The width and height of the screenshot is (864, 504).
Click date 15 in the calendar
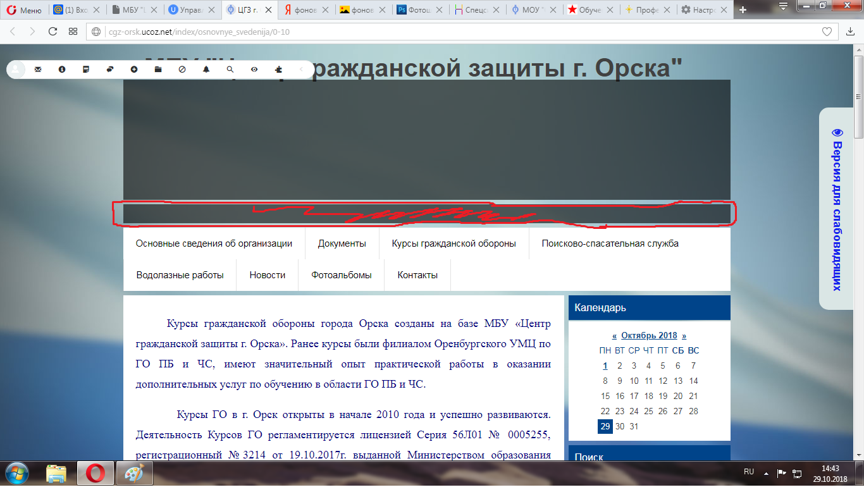tap(605, 396)
